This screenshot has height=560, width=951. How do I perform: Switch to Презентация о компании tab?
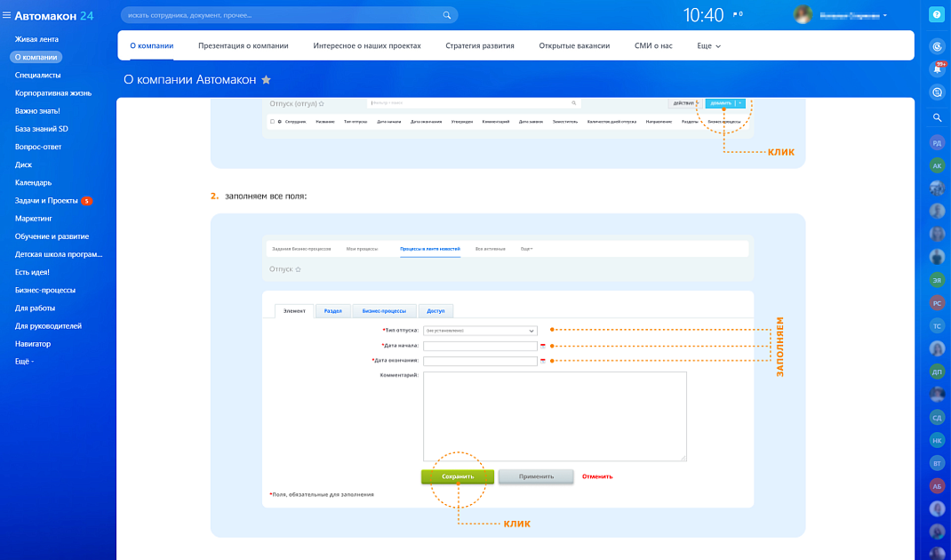[243, 45]
